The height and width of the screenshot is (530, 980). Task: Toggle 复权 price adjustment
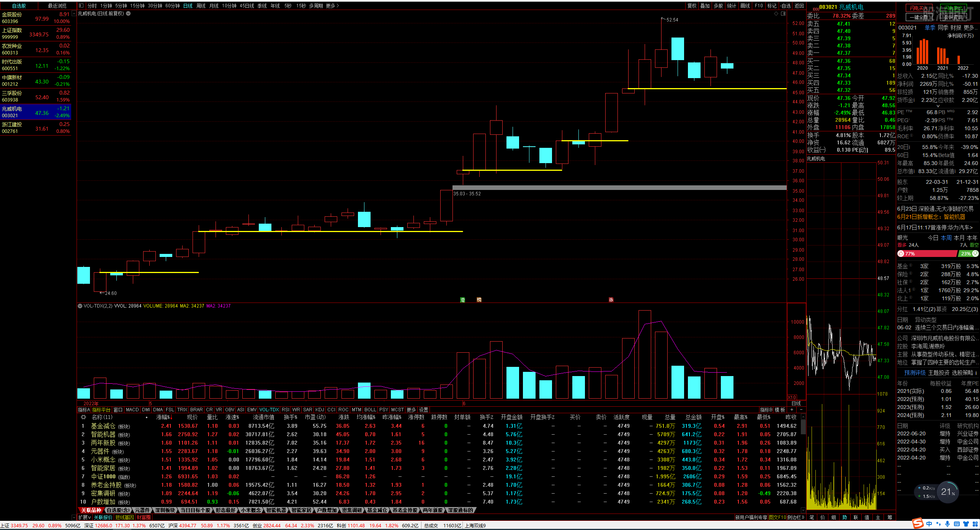point(692,6)
